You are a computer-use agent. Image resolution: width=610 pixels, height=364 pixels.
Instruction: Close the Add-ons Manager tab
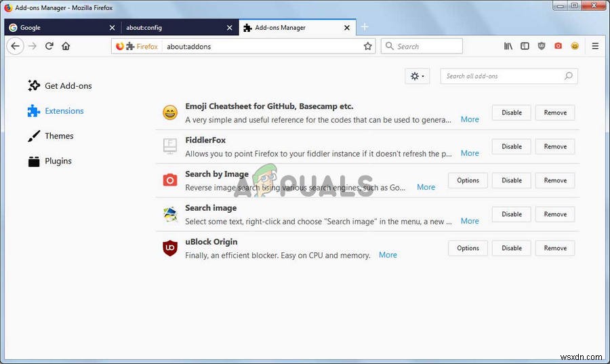347,28
